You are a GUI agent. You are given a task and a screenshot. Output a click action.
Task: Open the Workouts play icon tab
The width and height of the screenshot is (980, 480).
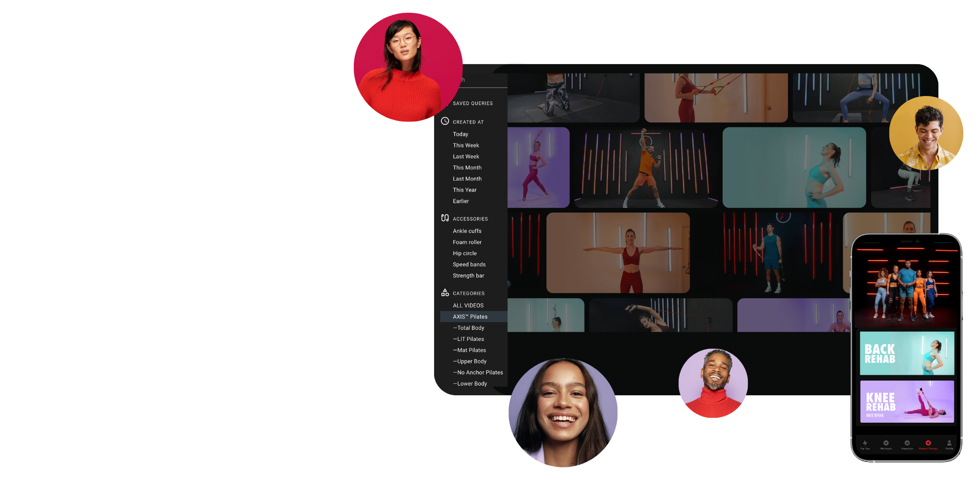point(886,443)
